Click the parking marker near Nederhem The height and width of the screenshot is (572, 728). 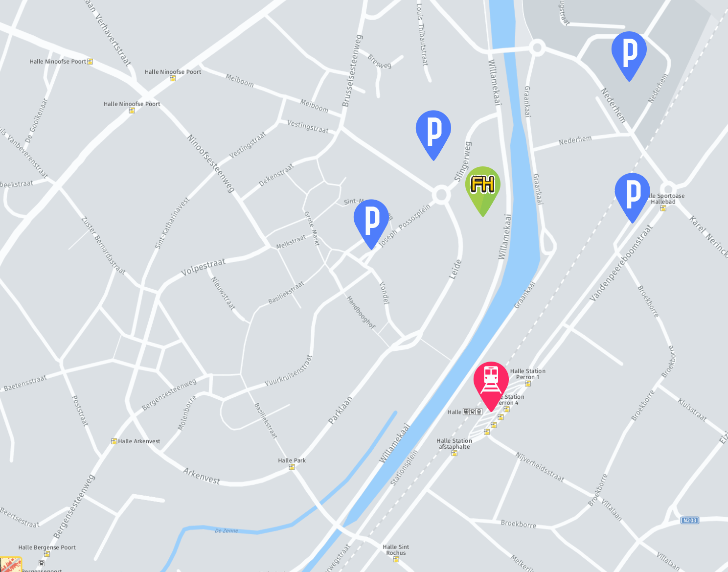coord(629,55)
